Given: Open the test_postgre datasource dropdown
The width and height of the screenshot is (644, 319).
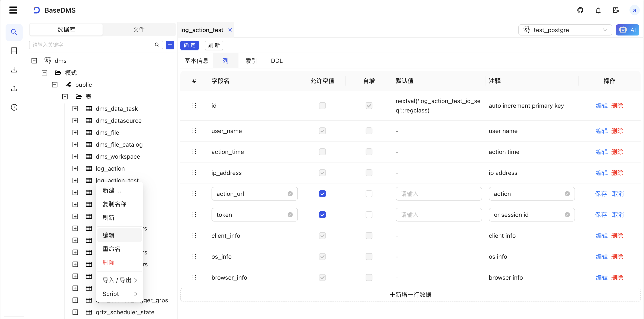Looking at the screenshot, I should (x=565, y=30).
